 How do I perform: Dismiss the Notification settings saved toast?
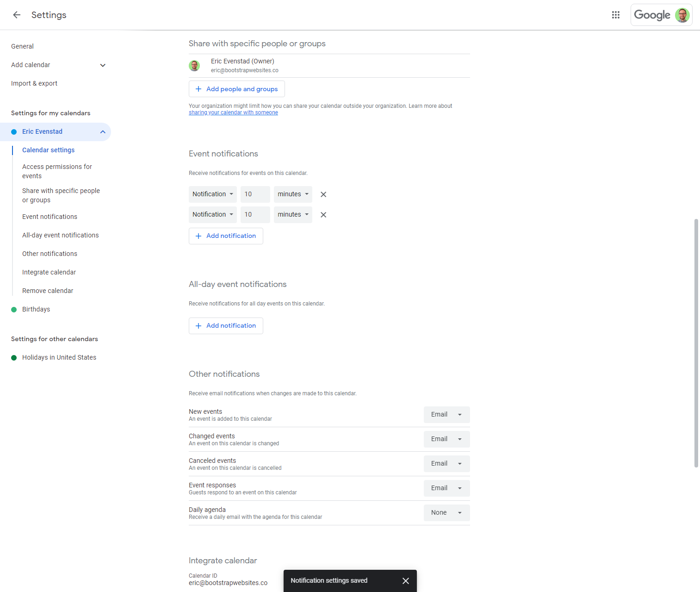[x=406, y=581]
